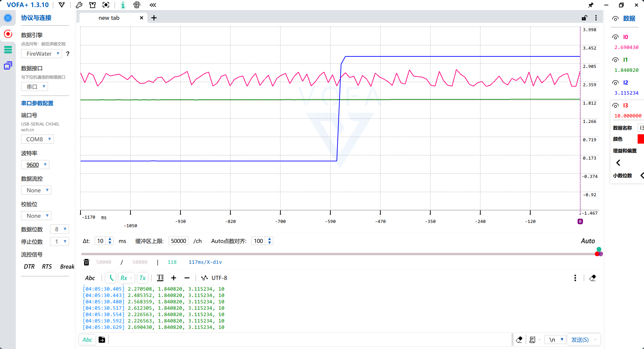Toggle the DTR flow control signal
This screenshot has height=349, width=644.
[29, 266]
